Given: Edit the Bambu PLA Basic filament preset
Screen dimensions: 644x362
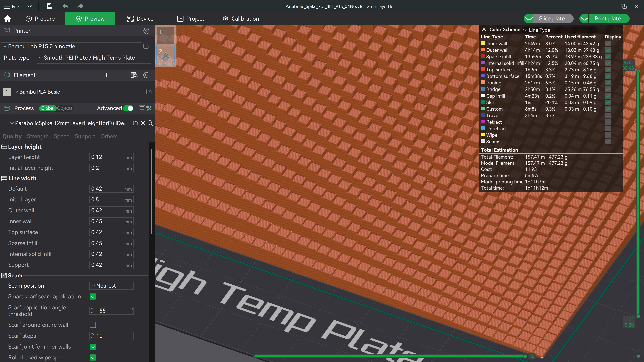Looking at the screenshot, I should click(x=149, y=92).
